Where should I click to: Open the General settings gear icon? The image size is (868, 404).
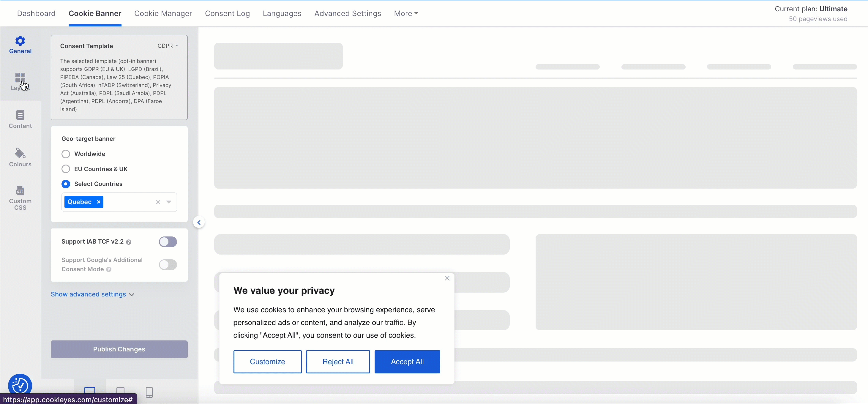click(20, 41)
